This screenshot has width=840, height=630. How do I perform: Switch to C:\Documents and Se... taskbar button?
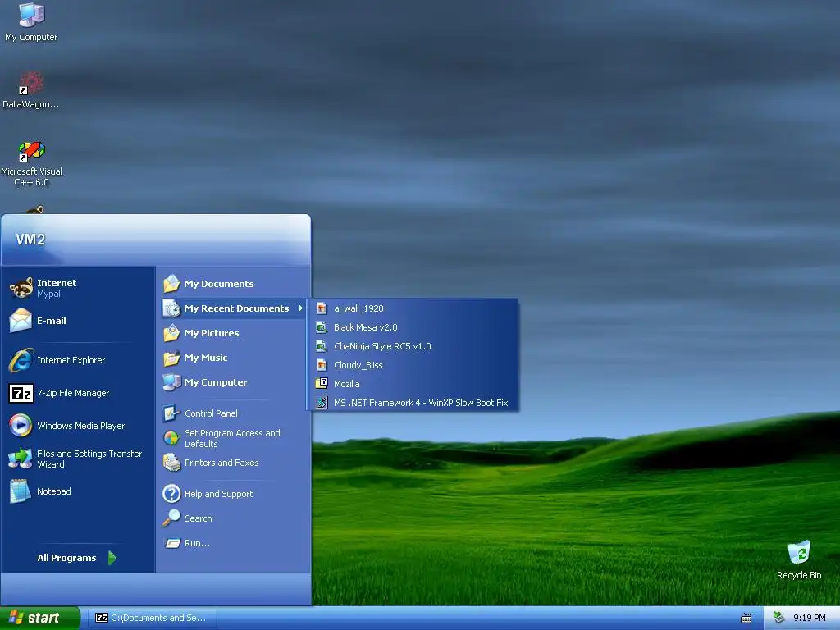tap(152, 618)
